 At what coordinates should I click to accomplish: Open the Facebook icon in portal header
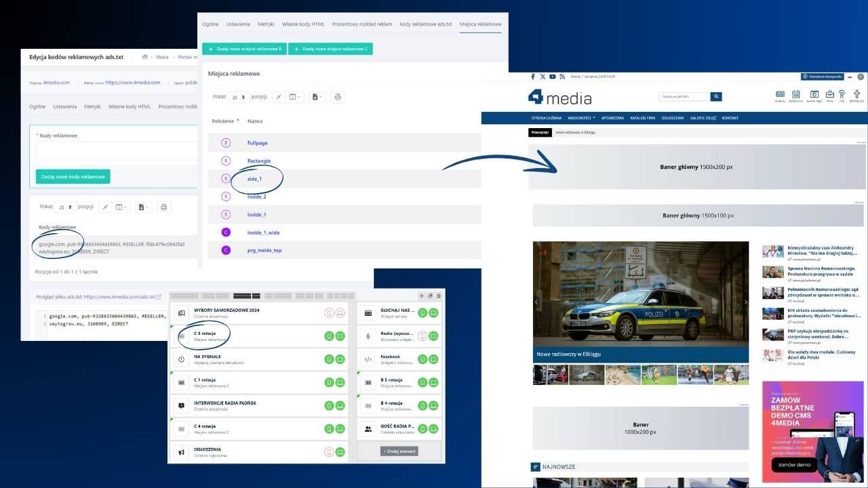click(x=533, y=77)
